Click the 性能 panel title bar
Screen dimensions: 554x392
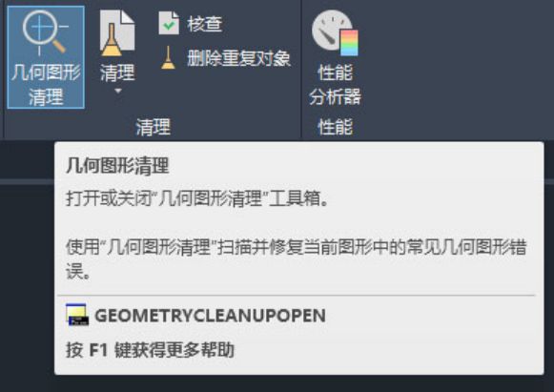[x=335, y=127]
